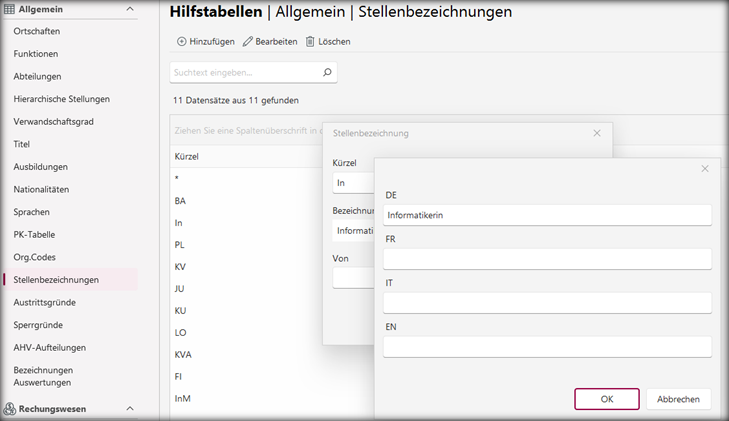
Task: Close the translation dialog with X
Action: (x=705, y=169)
